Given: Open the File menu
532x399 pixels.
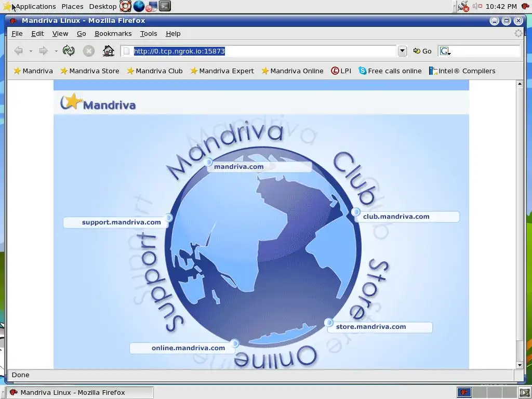Looking at the screenshot, I should pos(17,34).
